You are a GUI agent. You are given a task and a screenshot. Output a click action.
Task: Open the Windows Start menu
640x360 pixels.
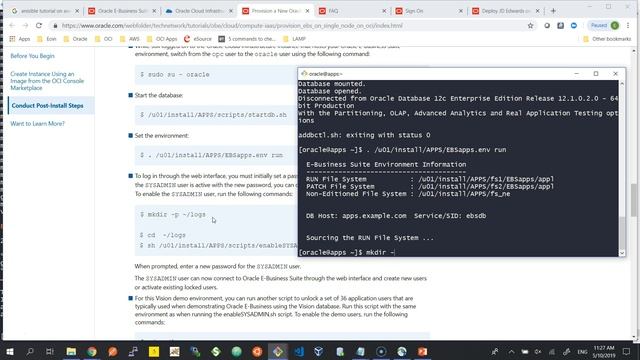(10, 351)
